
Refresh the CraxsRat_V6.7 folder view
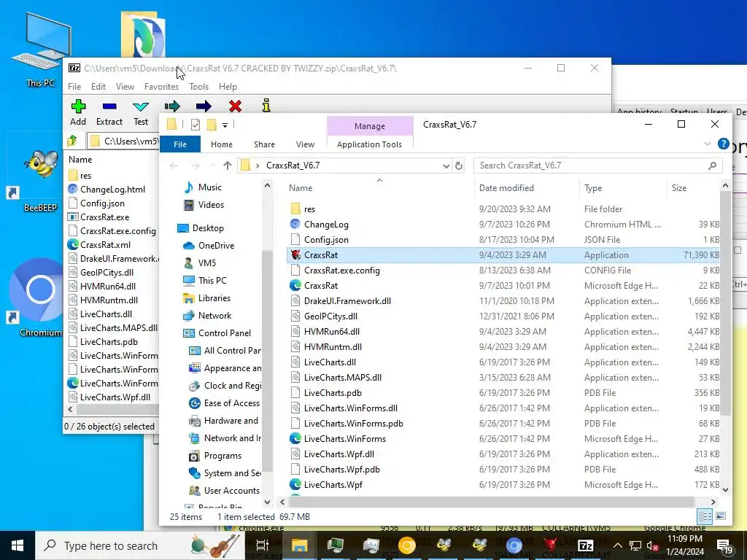[x=458, y=166]
